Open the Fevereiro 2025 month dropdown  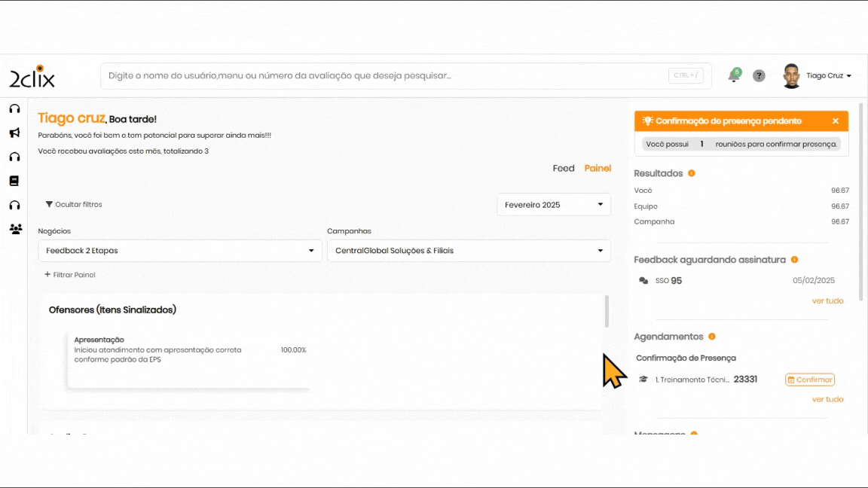pos(554,205)
